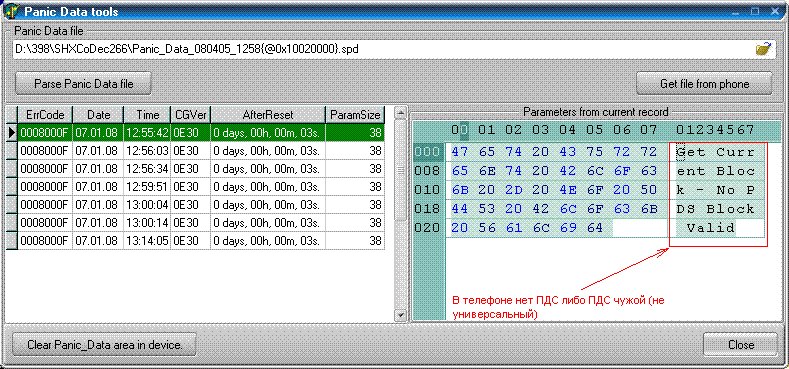Image resolution: width=789 pixels, height=369 pixels.
Task: Click ErrCode cell in 13:00:14 row
Action: [x=45, y=223]
